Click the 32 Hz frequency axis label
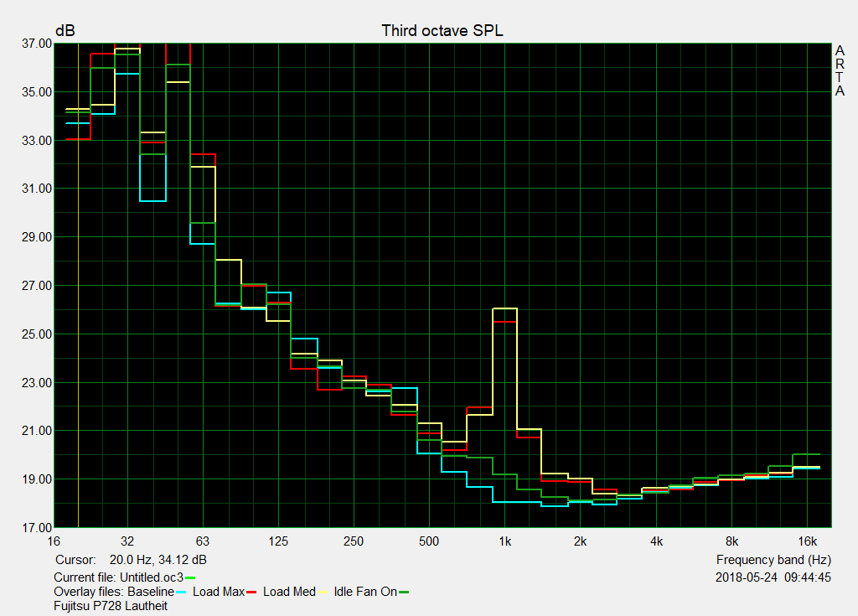 pyautogui.click(x=127, y=541)
